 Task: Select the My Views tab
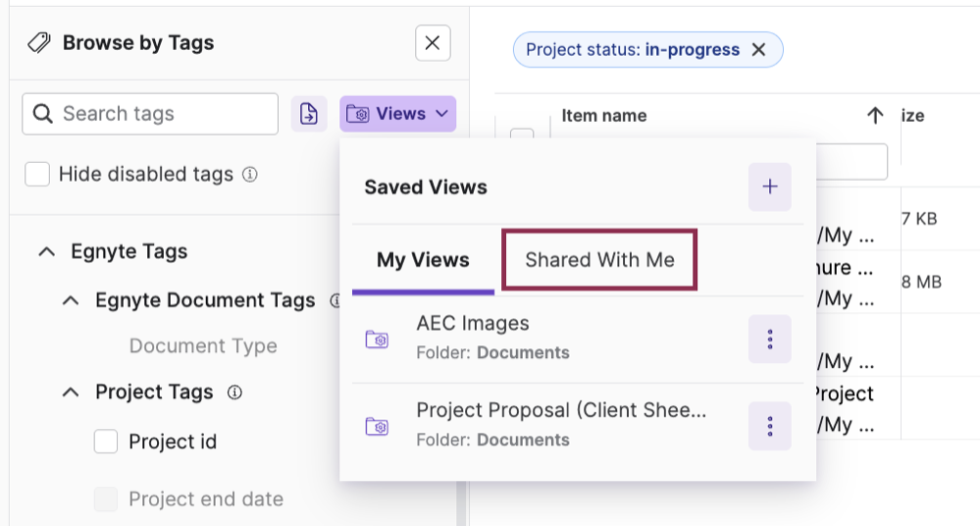click(x=423, y=260)
